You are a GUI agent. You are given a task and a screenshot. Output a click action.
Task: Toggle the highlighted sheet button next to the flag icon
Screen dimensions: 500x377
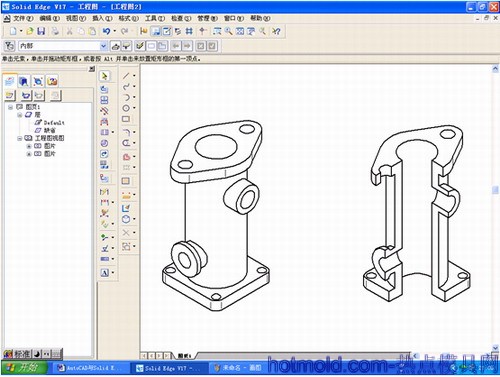[155, 31]
